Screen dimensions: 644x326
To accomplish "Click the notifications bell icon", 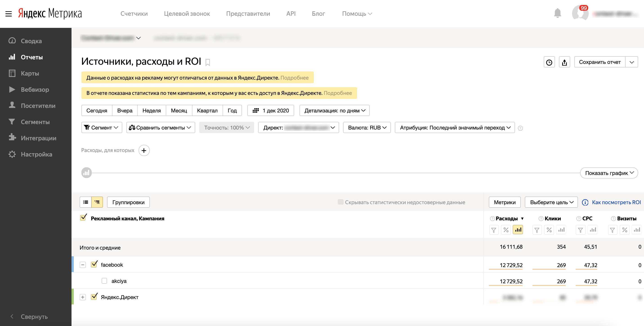I will [x=557, y=13].
